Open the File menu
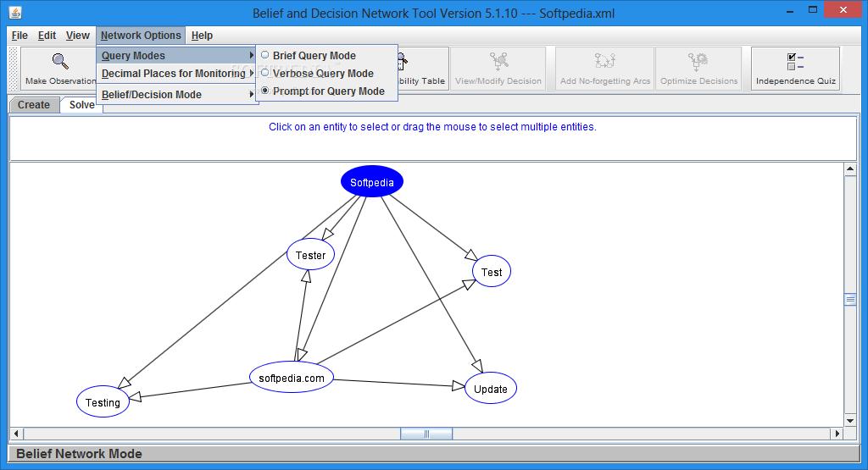Image resolution: width=868 pixels, height=470 pixels. click(19, 36)
